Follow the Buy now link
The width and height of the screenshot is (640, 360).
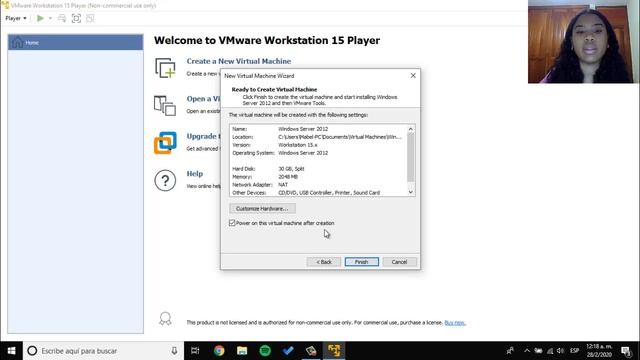[x=455, y=323]
